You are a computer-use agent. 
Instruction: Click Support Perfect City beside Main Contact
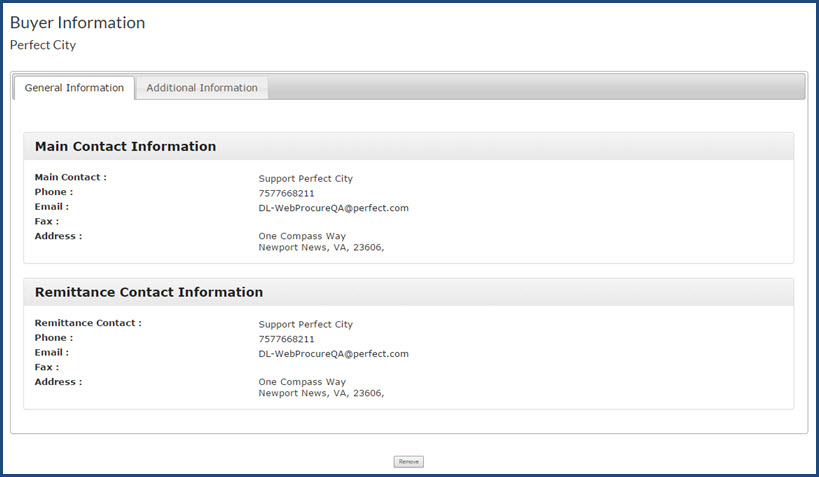(305, 179)
